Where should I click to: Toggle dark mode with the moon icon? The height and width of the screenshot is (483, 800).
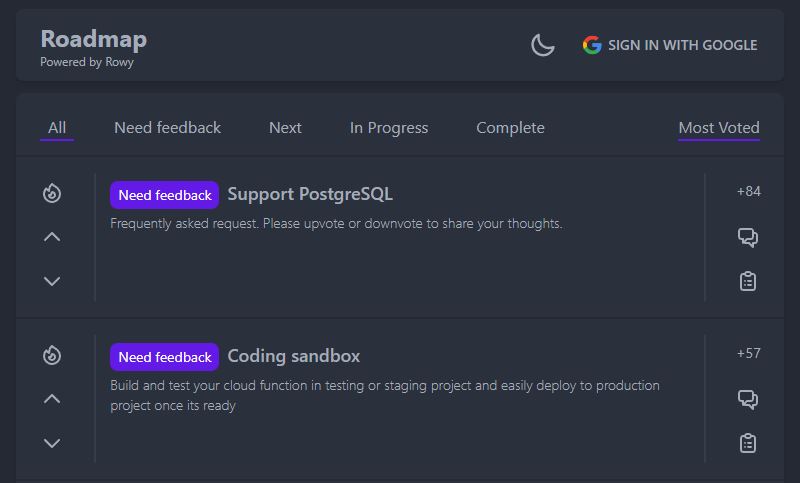point(542,45)
